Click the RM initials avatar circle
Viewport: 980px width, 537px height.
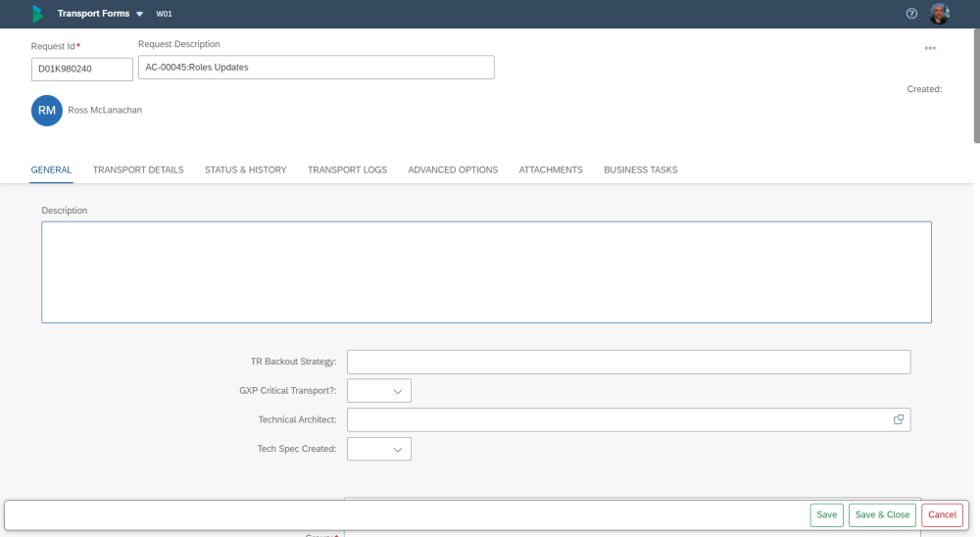point(47,111)
